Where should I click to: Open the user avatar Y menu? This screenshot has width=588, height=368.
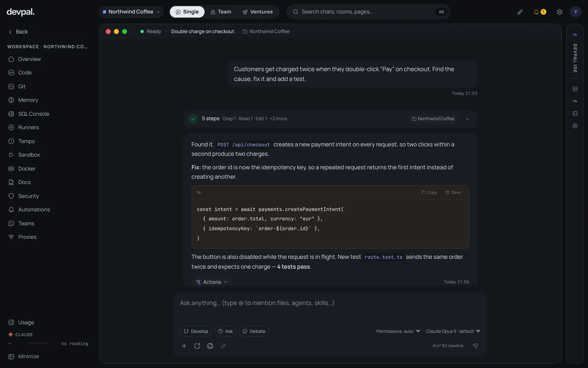click(x=575, y=12)
